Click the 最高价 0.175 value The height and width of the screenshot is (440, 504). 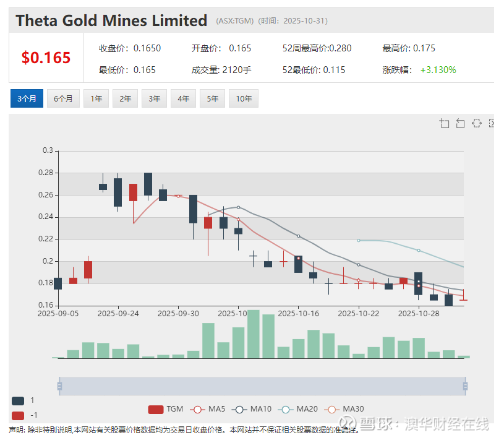(x=424, y=48)
